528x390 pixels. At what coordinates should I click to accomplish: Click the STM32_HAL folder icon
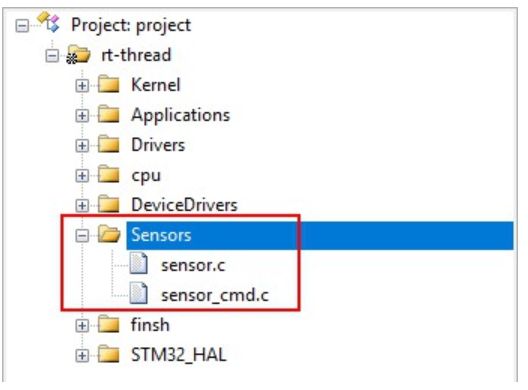tap(108, 354)
